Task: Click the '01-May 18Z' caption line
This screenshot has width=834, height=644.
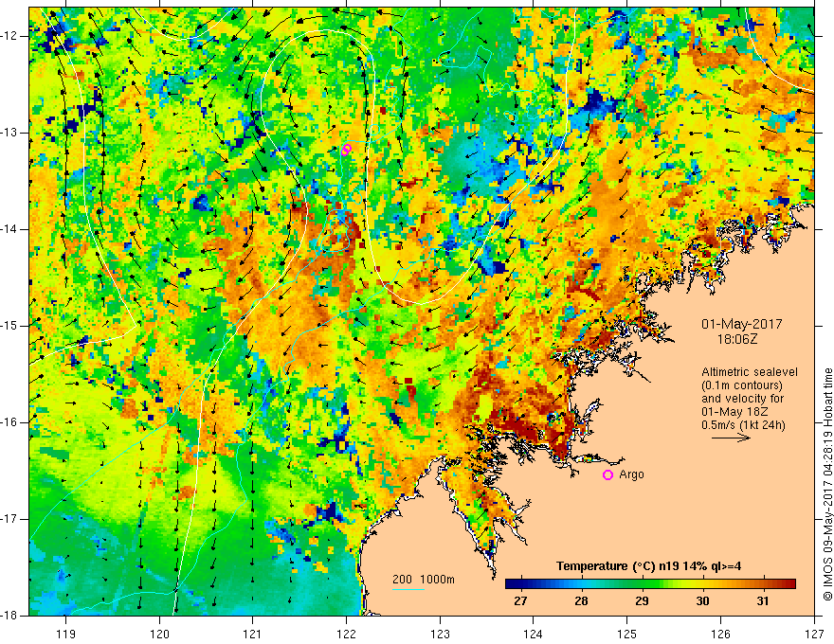Action: tap(734, 412)
